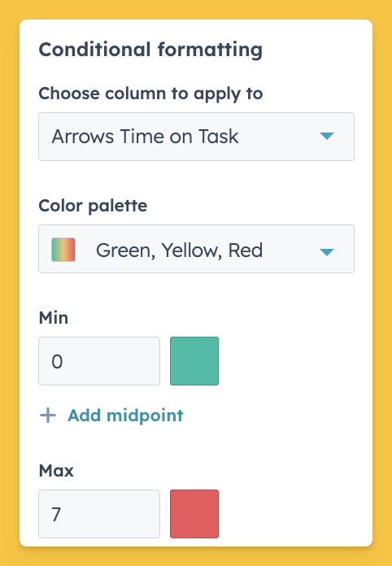Viewport: 392px width, 566px height.
Task: Focus the Min value field showing 0
Action: coord(99,361)
